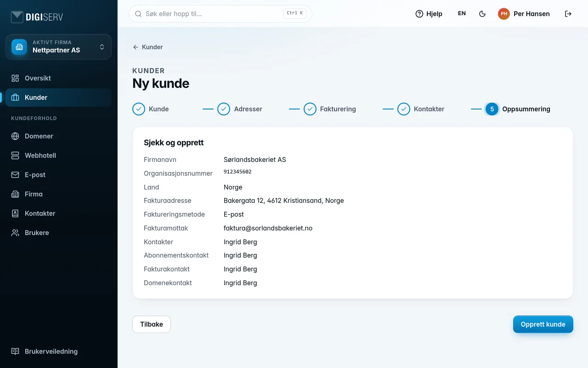Click the address Bakergata 12, 4612 Kristiansand
This screenshot has width=588, height=368.
(284, 201)
